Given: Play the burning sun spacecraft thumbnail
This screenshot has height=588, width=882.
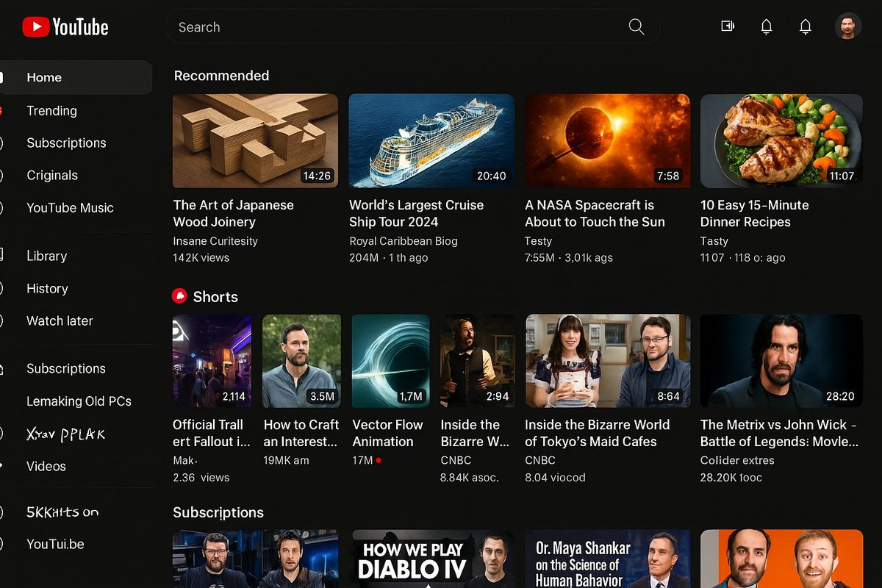Looking at the screenshot, I should click(x=607, y=140).
